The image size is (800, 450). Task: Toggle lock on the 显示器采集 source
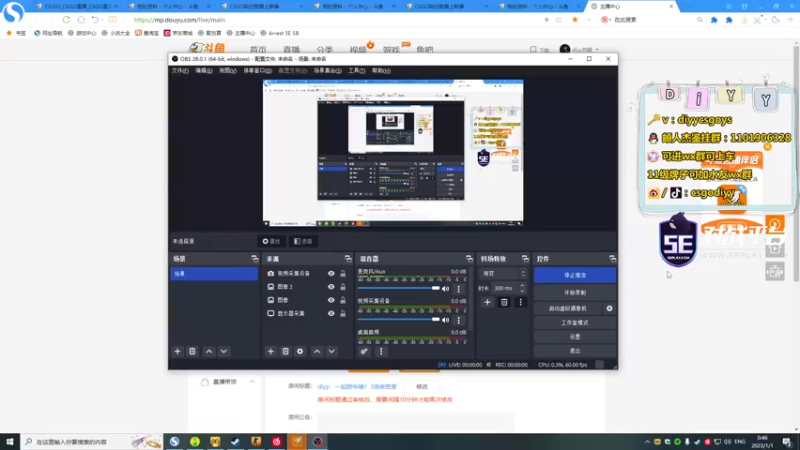tap(343, 313)
